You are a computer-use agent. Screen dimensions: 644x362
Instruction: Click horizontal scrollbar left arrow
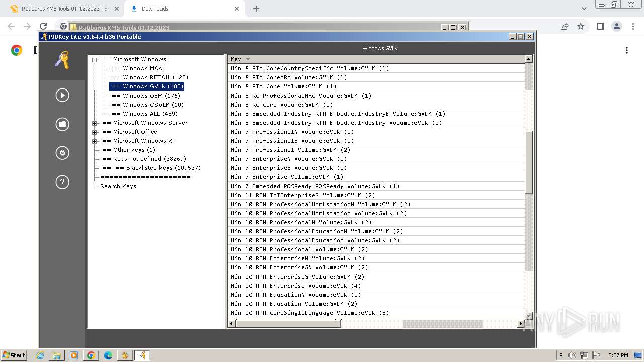[232, 323]
